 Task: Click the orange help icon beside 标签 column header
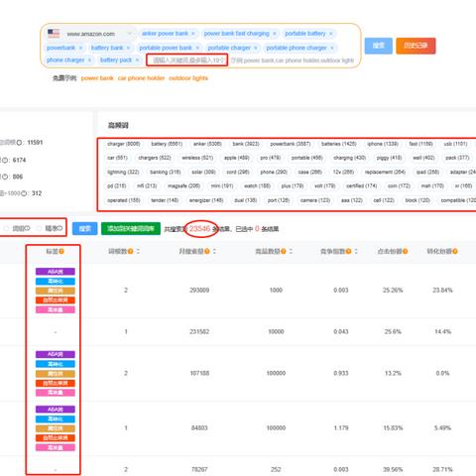[x=61, y=252]
